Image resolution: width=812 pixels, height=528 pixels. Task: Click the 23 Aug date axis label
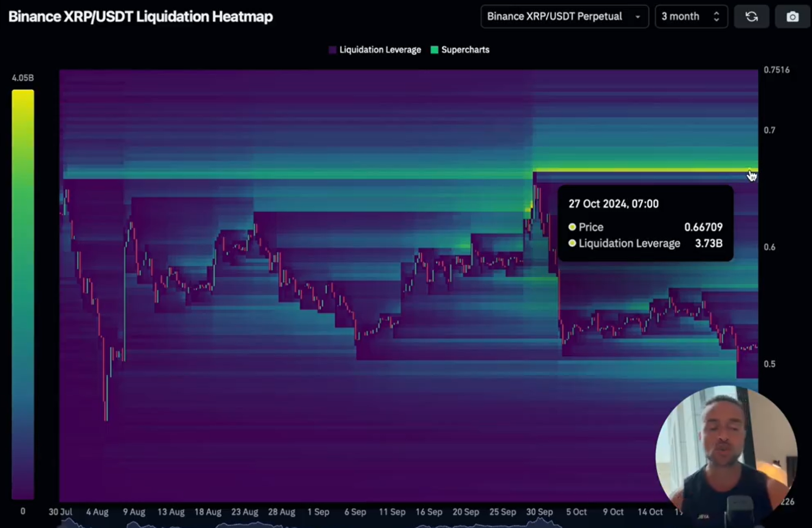[245, 512]
